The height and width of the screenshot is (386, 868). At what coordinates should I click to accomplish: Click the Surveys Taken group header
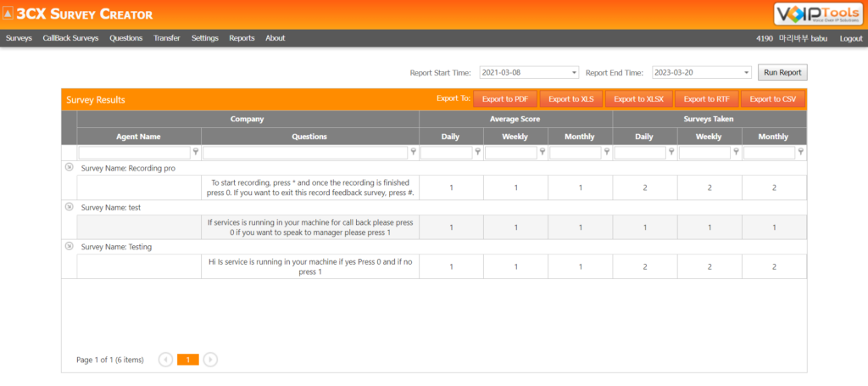tap(709, 120)
